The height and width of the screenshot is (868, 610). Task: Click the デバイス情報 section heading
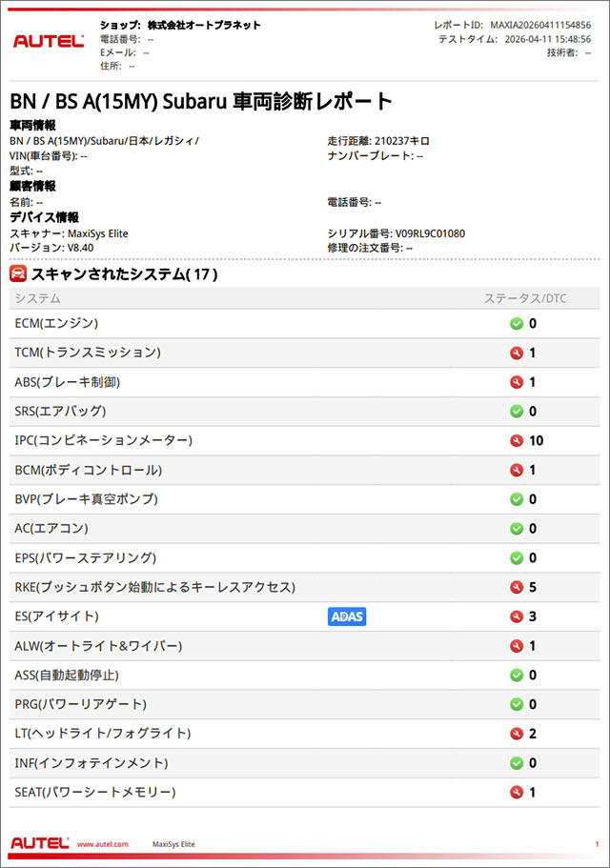tap(44, 217)
